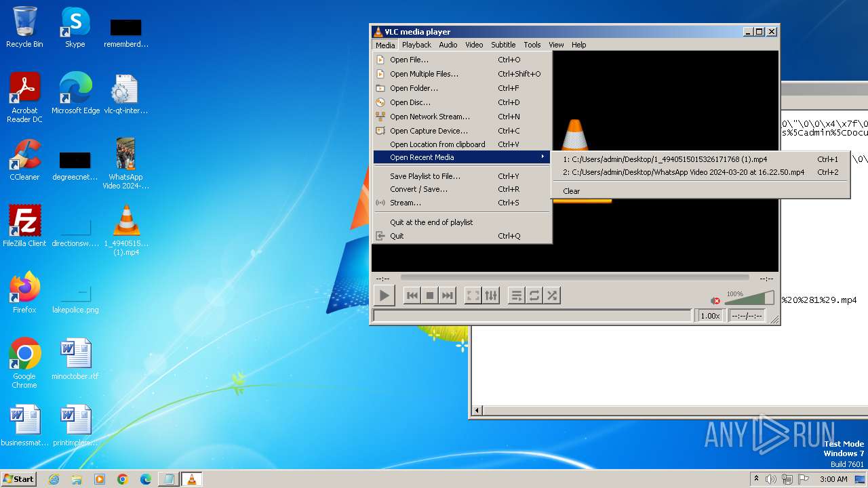Screen dimensions: 868x488
Task: Click the Stop playback button
Action: point(429,296)
